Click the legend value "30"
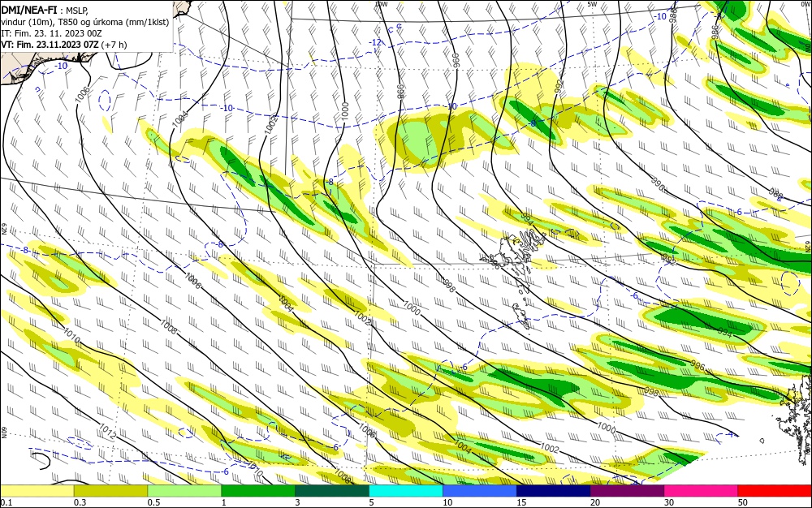The width and height of the screenshot is (812, 508). tap(669, 502)
